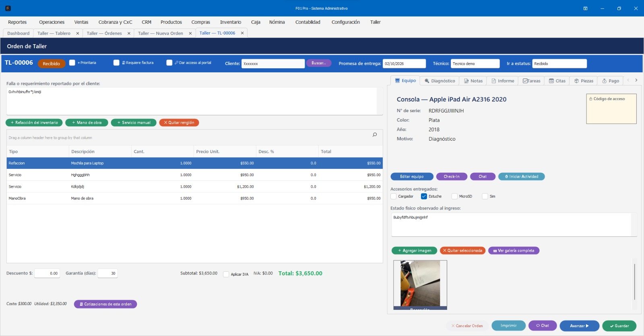Open the Piezas tab
Image resolution: width=644 pixels, height=336 pixels.
point(584,81)
